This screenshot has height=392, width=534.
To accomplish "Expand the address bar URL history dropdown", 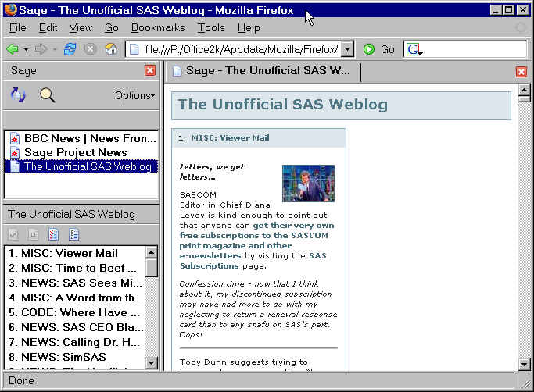I will tap(348, 49).
